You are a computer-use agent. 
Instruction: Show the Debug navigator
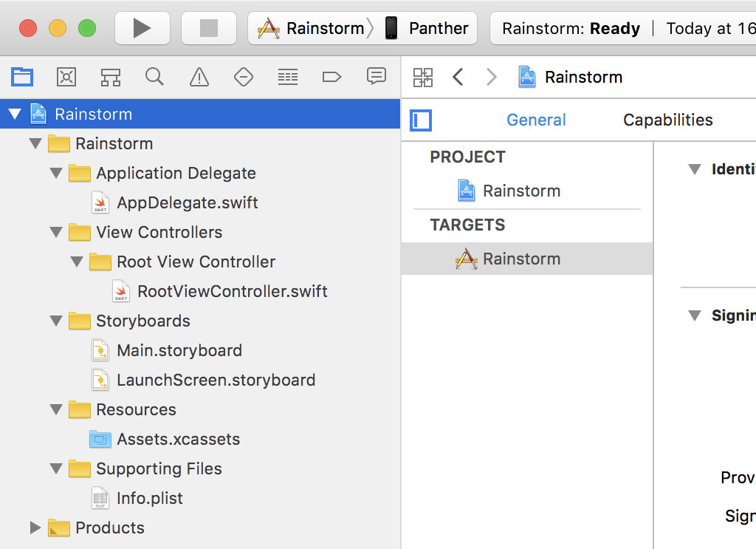(x=287, y=76)
